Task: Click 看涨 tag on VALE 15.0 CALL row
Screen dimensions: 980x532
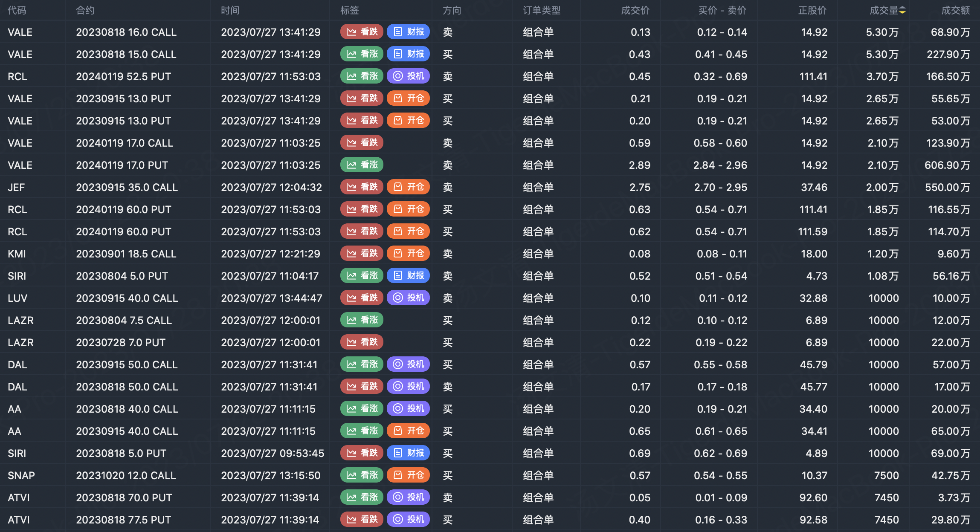Action: click(362, 54)
